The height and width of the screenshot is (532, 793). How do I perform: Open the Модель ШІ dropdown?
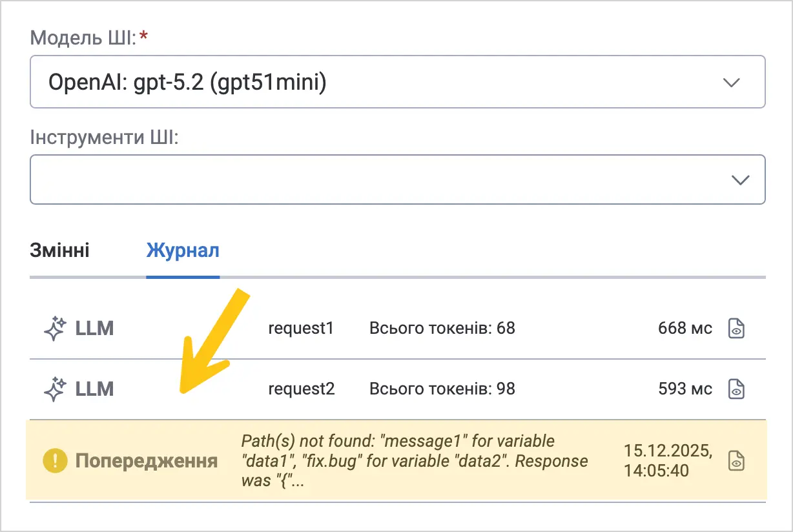tap(397, 82)
